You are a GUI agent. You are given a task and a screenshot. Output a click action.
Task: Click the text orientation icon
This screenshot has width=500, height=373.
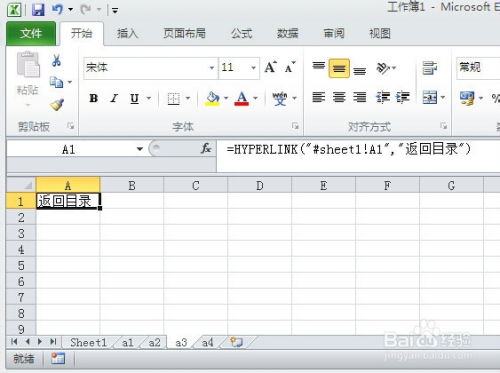point(383,68)
